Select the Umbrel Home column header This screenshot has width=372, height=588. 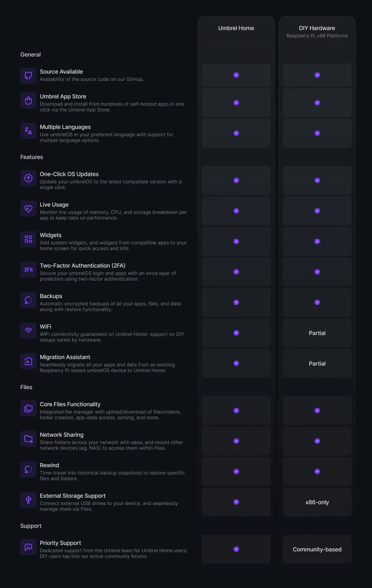(236, 28)
